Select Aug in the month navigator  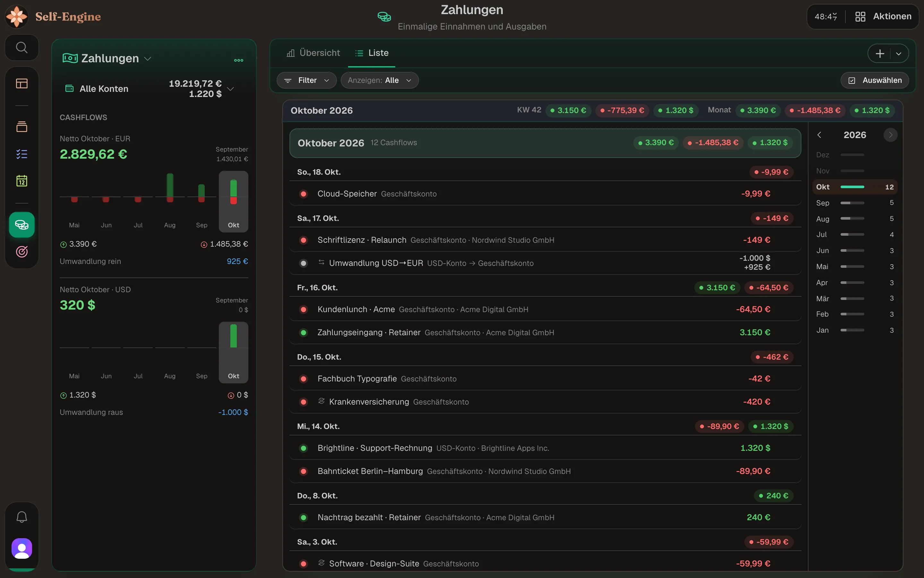point(854,219)
